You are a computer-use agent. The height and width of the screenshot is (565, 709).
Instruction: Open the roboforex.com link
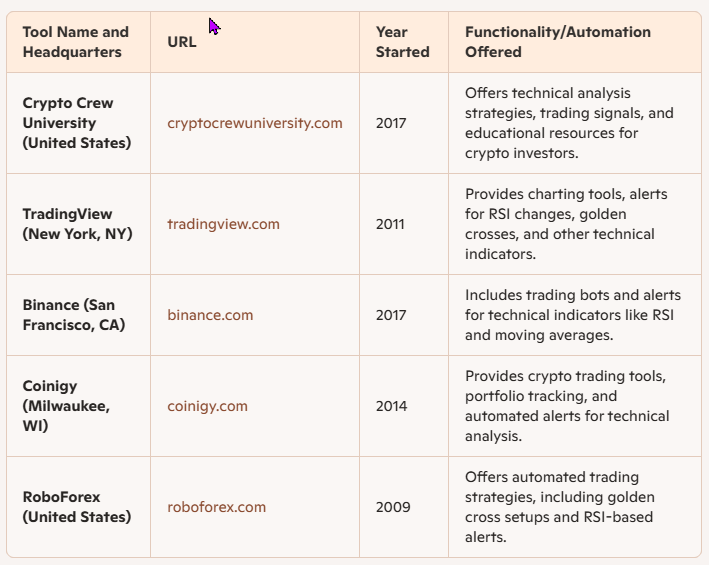pyautogui.click(x=217, y=507)
